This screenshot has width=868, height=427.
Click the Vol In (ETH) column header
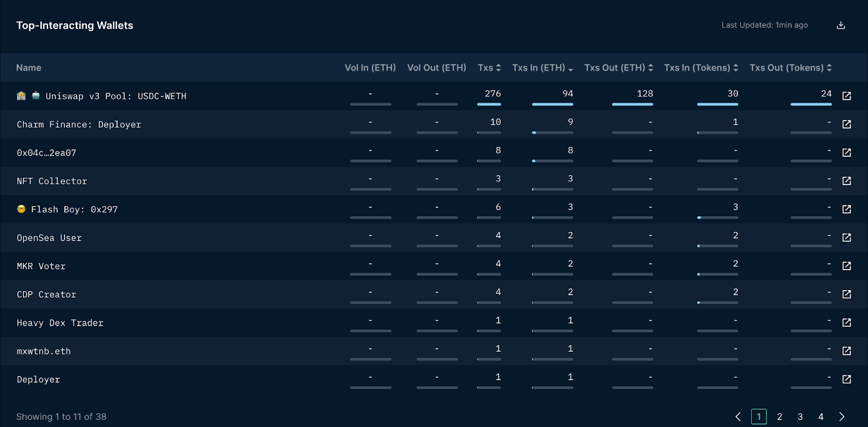click(370, 68)
